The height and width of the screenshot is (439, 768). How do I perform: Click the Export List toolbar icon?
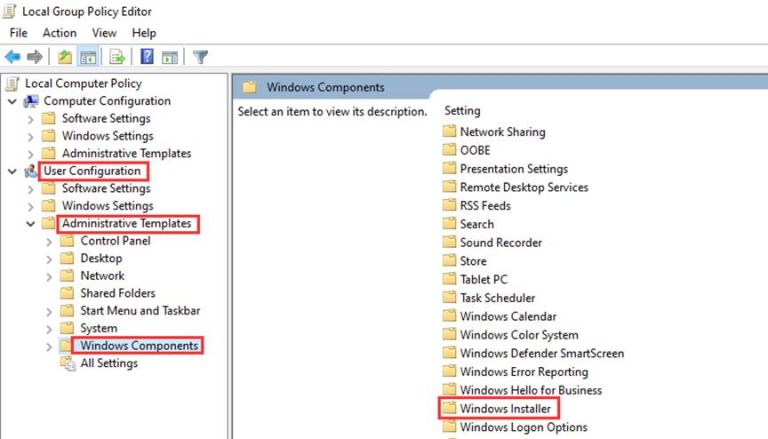click(116, 57)
